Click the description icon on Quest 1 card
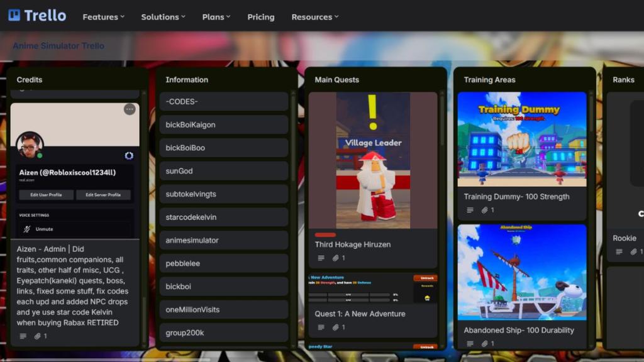644x362 pixels. pyautogui.click(x=322, y=327)
